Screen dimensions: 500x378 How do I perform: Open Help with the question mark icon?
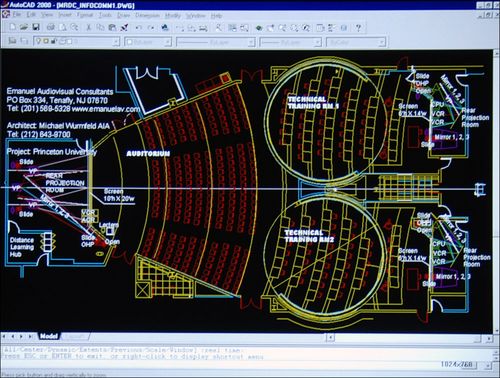[358, 28]
